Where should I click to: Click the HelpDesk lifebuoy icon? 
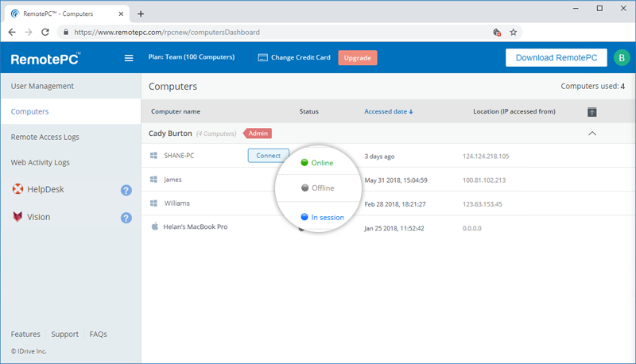click(x=17, y=189)
